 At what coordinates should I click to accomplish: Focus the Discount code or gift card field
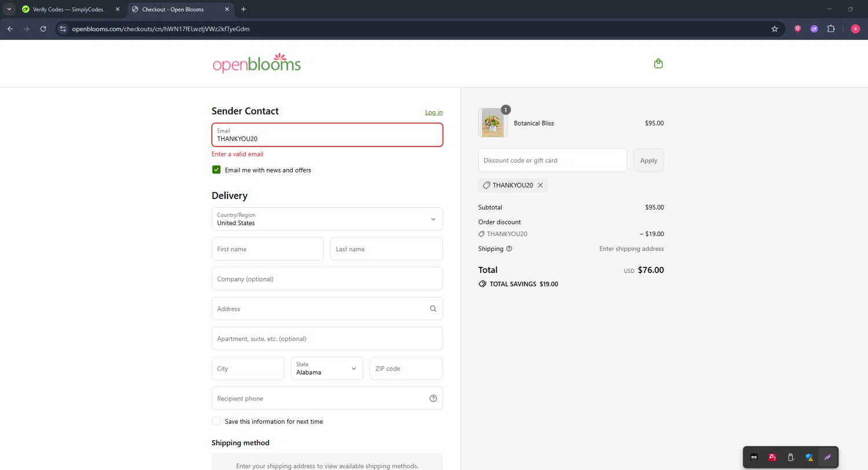553,160
